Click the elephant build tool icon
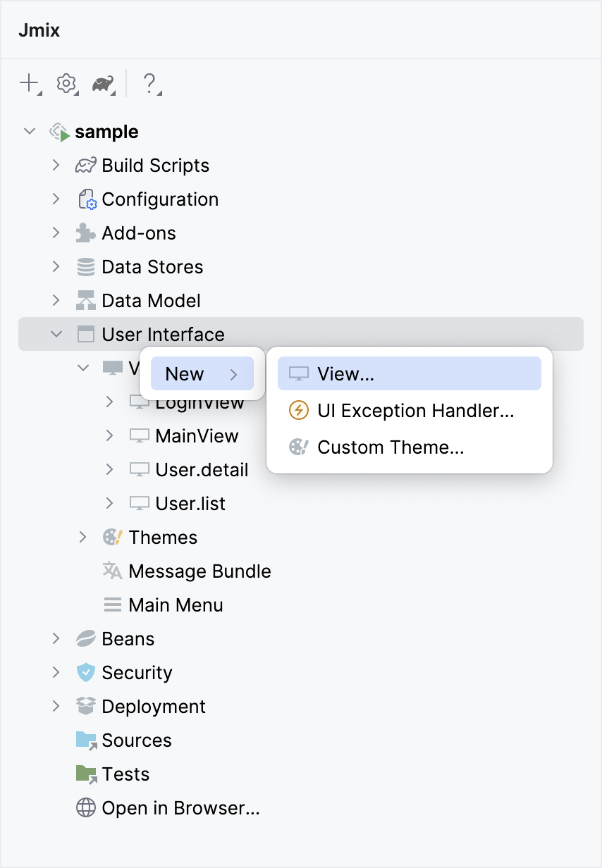This screenshot has height=868, width=602. coord(103,83)
